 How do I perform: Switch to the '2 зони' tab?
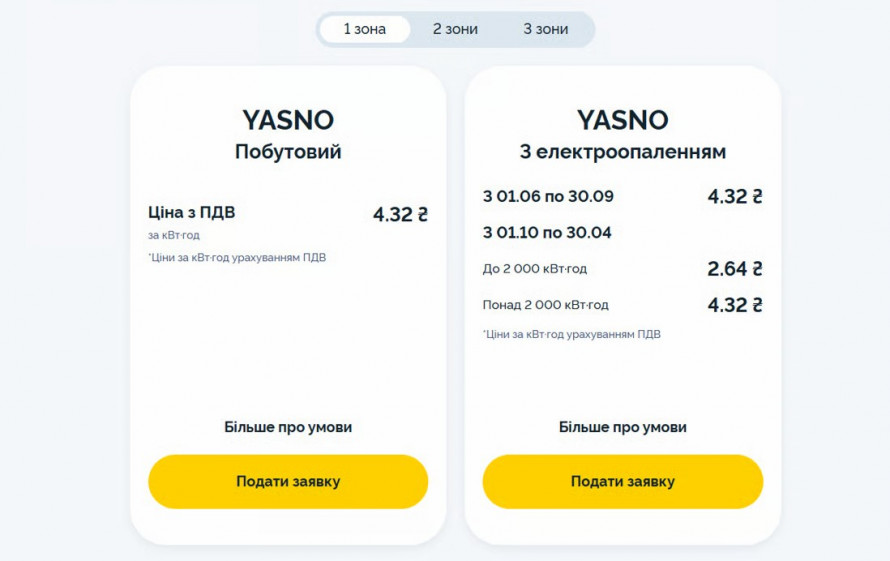[x=455, y=29]
